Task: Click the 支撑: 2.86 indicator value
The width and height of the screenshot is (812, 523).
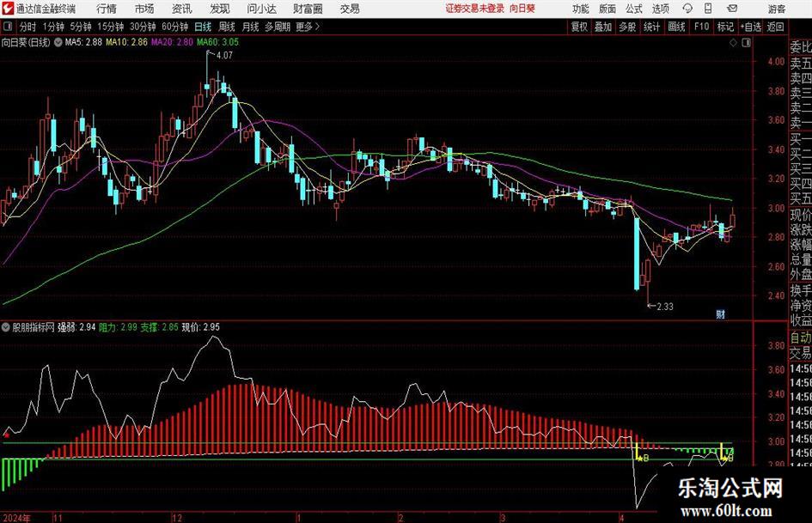Action: pos(160,326)
